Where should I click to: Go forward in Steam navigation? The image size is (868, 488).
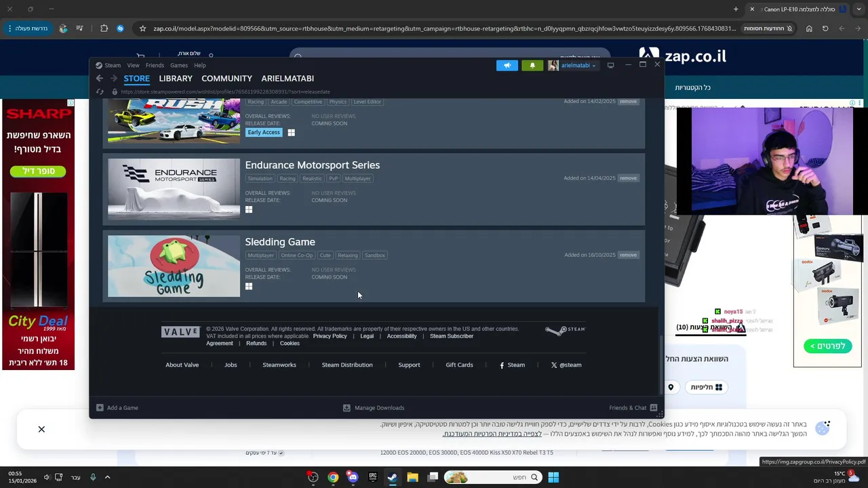tap(113, 79)
